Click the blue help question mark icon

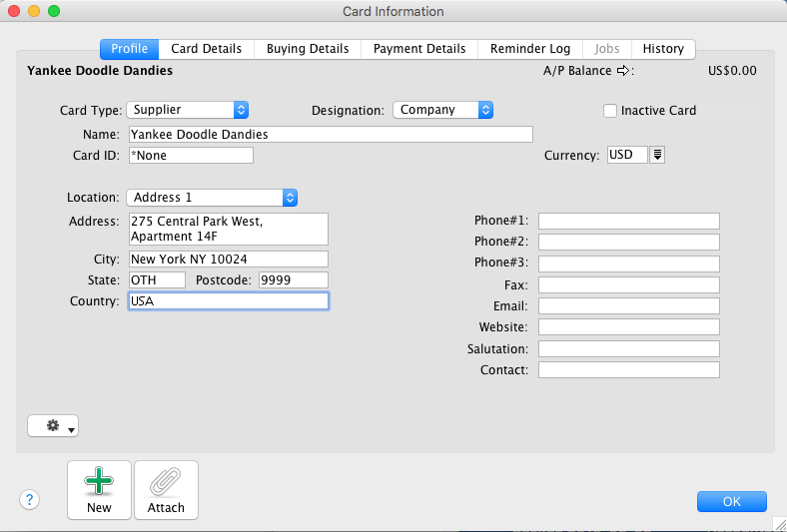[x=30, y=500]
